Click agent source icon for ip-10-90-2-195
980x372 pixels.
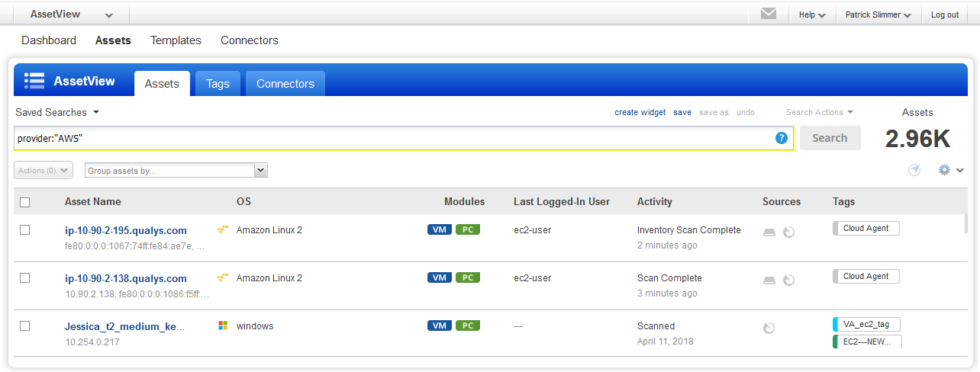[x=789, y=232]
